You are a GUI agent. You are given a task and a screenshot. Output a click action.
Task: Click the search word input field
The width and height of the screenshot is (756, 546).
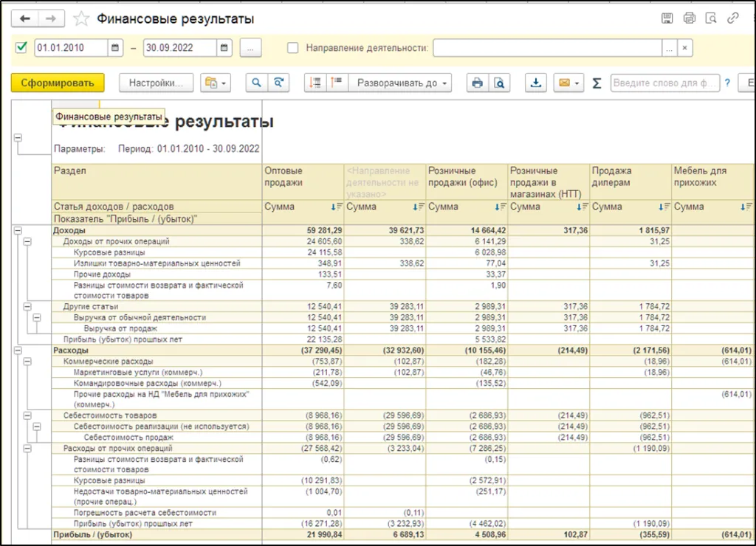pyautogui.click(x=664, y=83)
